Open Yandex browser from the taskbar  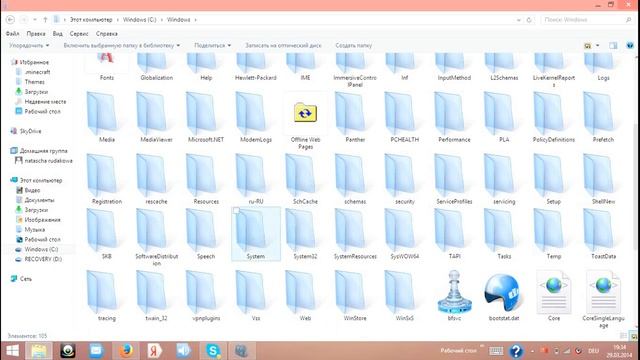tap(155, 351)
